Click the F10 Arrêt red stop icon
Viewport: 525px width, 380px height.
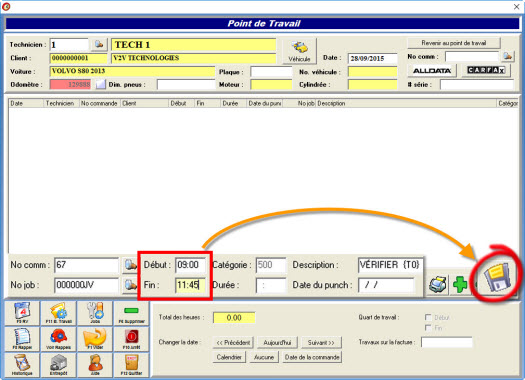[x=131, y=339]
